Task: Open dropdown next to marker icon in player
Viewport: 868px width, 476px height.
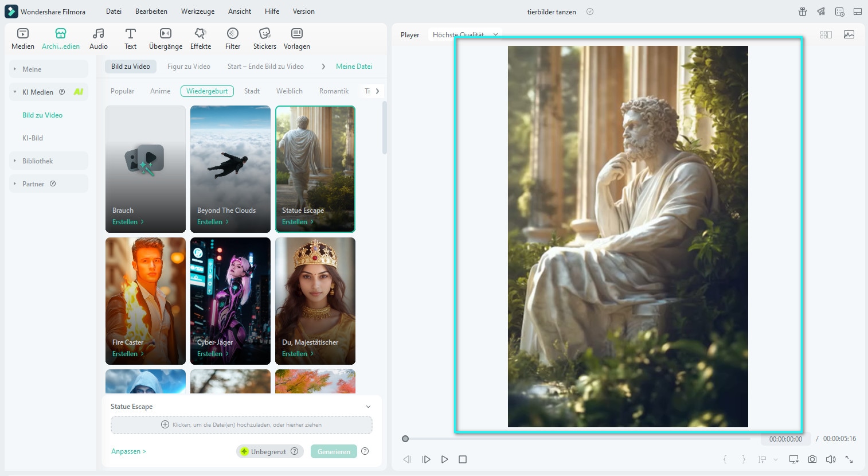Action: tap(776, 459)
